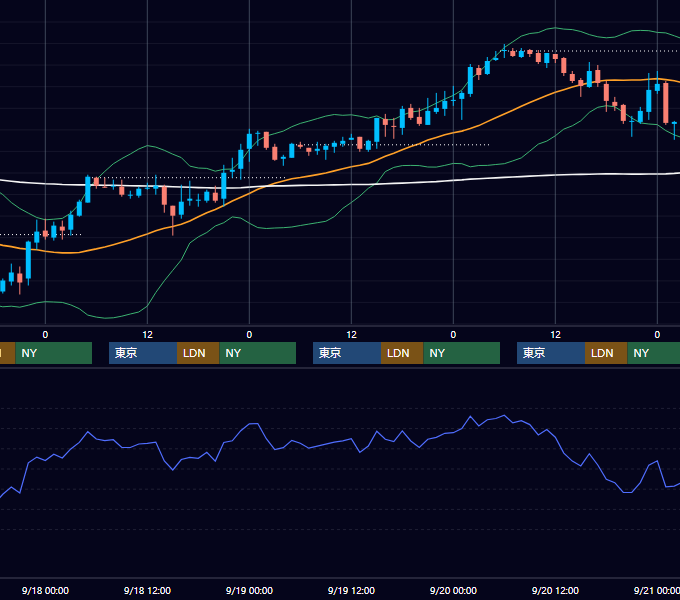Select the 東京 session block on 9/18
The height and width of the screenshot is (600, 680).
[x=143, y=353]
